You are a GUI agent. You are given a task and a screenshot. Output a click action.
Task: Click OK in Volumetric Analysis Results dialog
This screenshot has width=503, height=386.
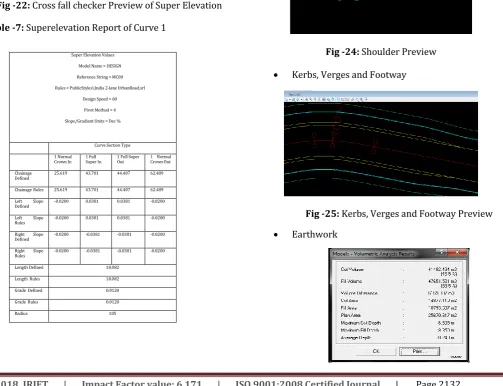pyautogui.click(x=376, y=351)
